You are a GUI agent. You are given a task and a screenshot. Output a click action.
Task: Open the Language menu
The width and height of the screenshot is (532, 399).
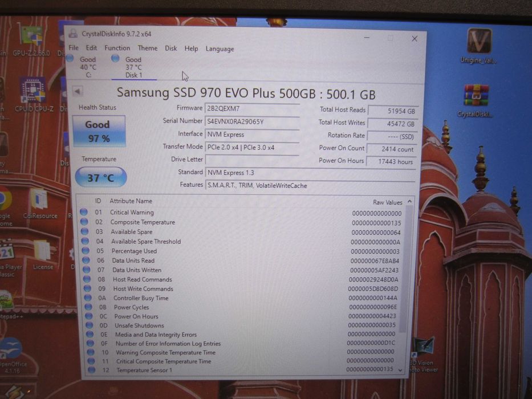pyautogui.click(x=220, y=49)
